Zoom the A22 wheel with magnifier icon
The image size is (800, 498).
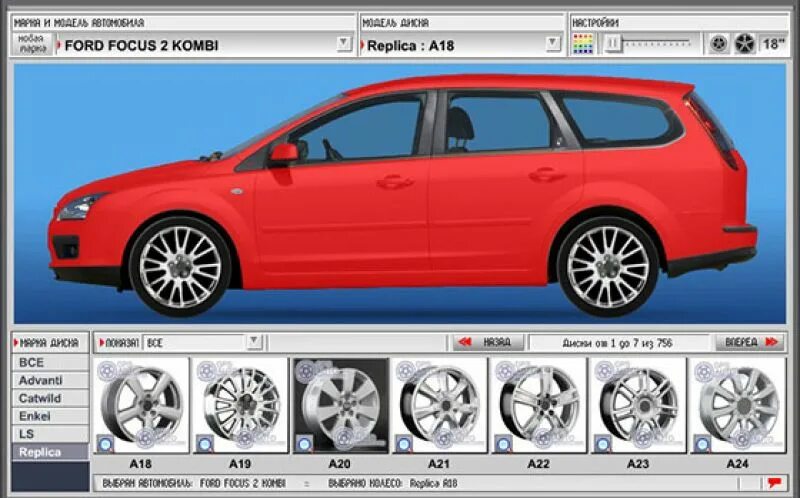(503, 444)
